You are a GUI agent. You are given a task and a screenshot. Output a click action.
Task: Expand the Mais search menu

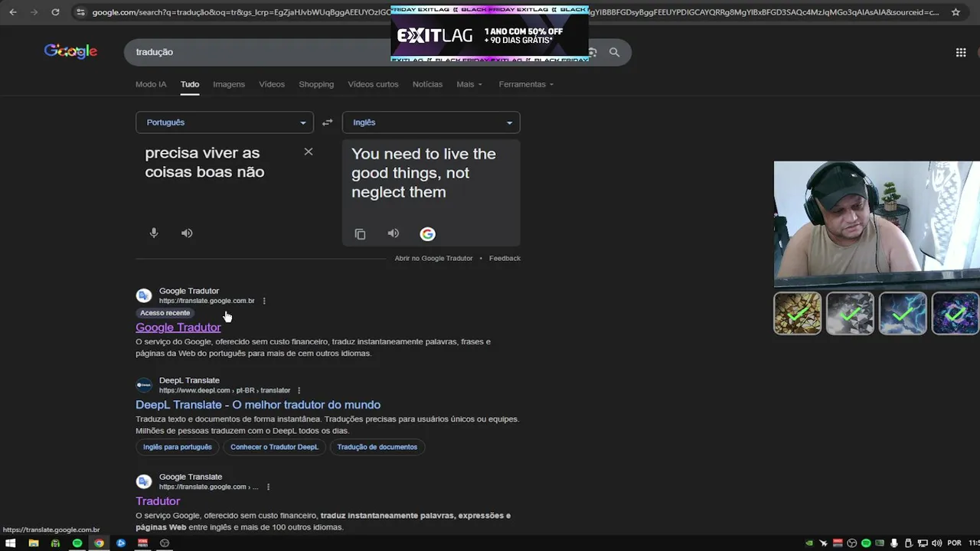[x=469, y=84]
